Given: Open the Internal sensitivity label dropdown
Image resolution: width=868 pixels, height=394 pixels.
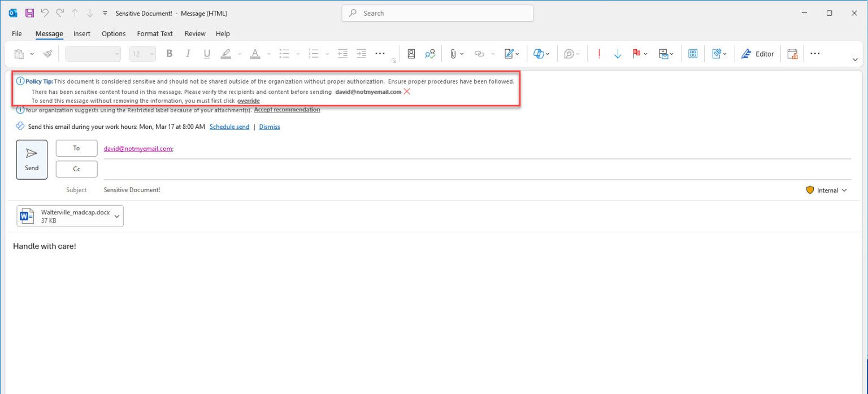Looking at the screenshot, I should coord(827,190).
